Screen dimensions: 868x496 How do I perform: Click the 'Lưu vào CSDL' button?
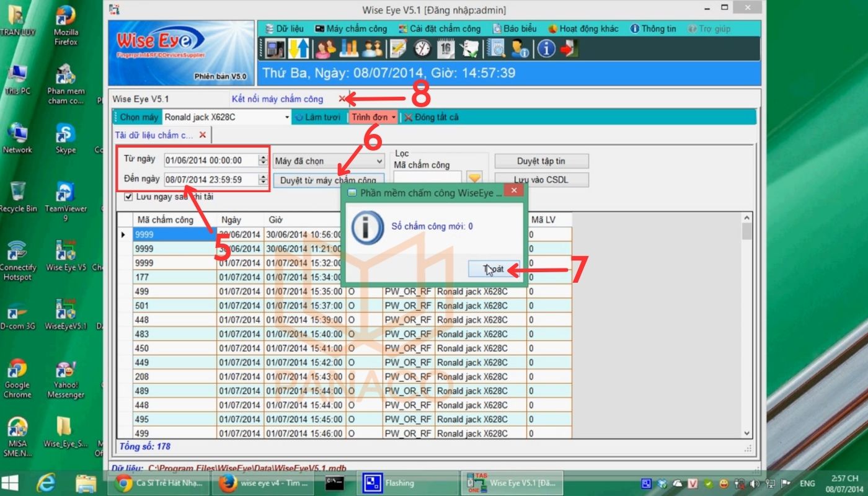[x=541, y=180]
